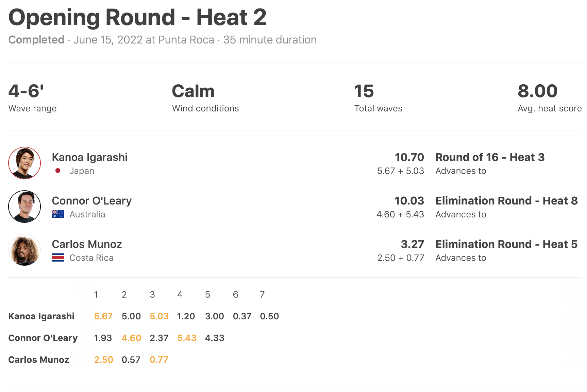Click Igarashi's highlighted 5.67 wave score
The image size is (587, 392).
[x=103, y=316]
